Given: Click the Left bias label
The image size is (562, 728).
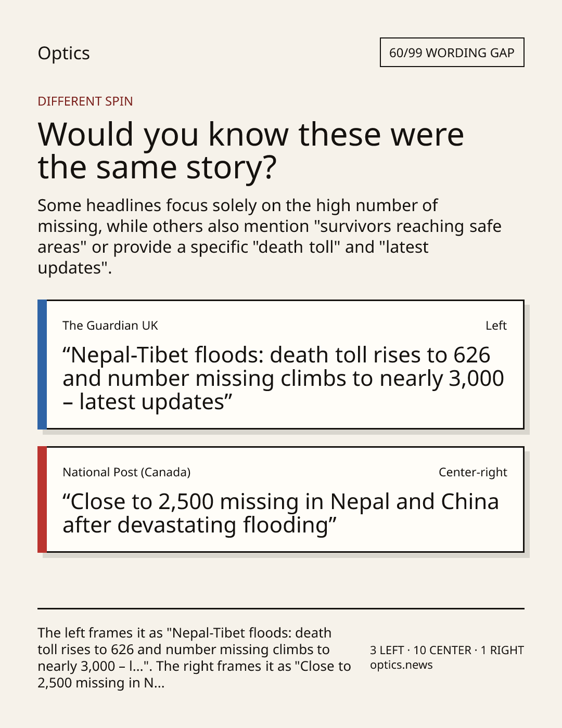Looking at the screenshot, I should tap(496, 326).
